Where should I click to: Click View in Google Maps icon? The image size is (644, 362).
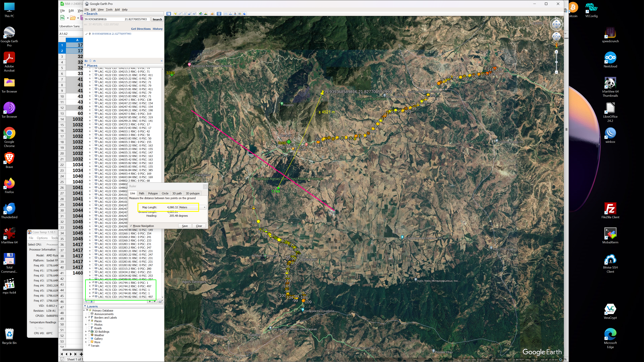[240, 14]
